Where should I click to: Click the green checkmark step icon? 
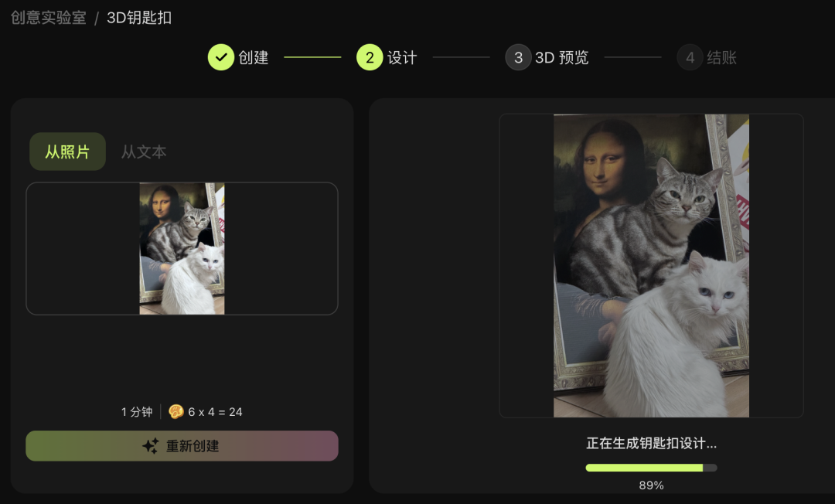tap(221, 57)
